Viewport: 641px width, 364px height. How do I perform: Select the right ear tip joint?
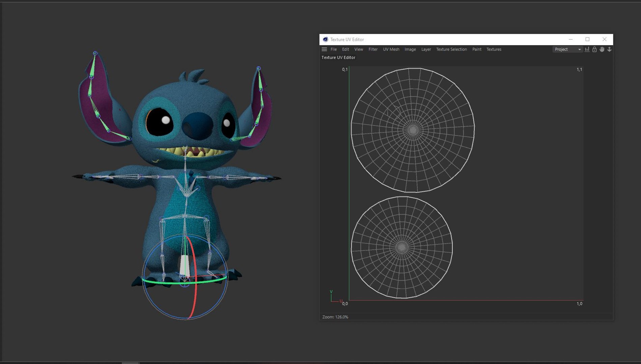[x=258, y=68]
